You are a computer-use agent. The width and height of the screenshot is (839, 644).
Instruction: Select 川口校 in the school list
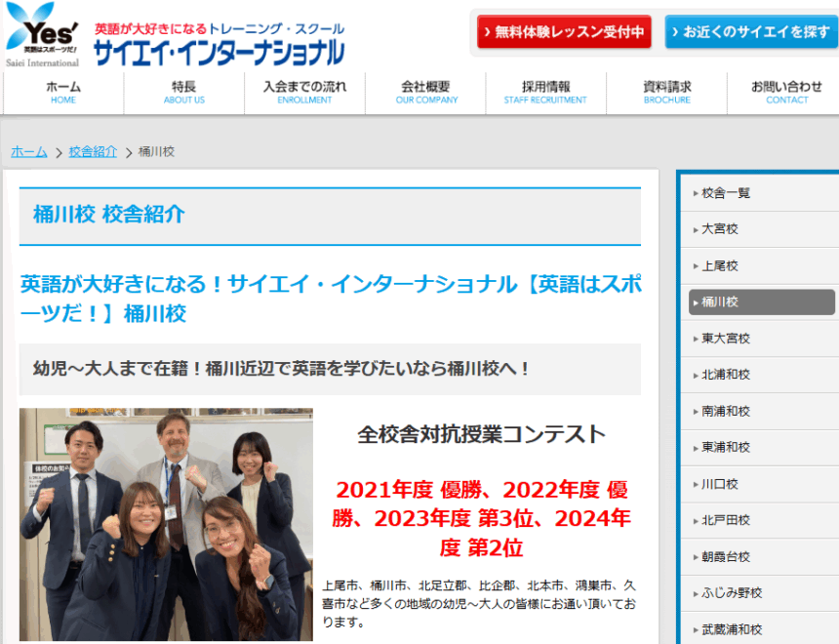click(x=720, y=484)
